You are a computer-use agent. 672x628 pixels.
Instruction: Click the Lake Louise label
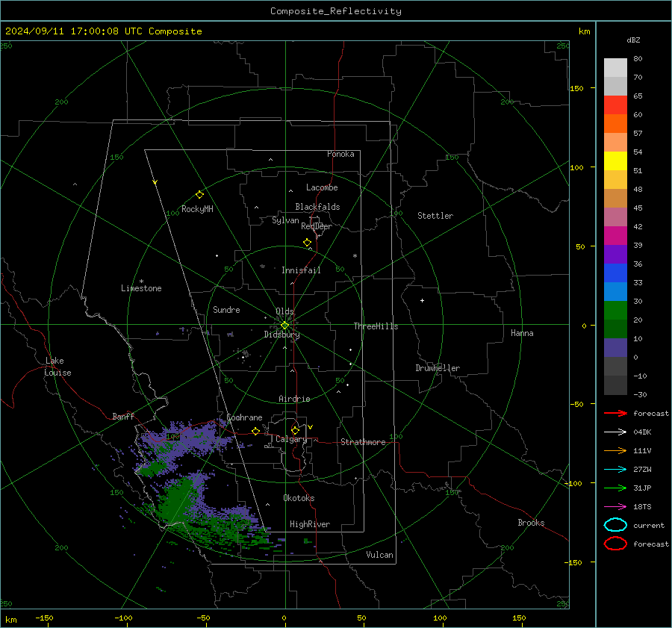coord(57,367)
